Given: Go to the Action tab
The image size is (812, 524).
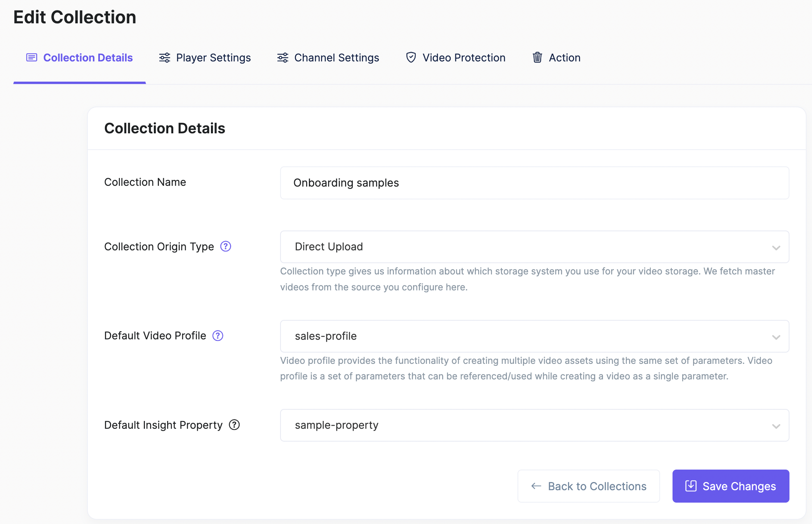Looking at the screenshot, I should [x=564, y=58].
